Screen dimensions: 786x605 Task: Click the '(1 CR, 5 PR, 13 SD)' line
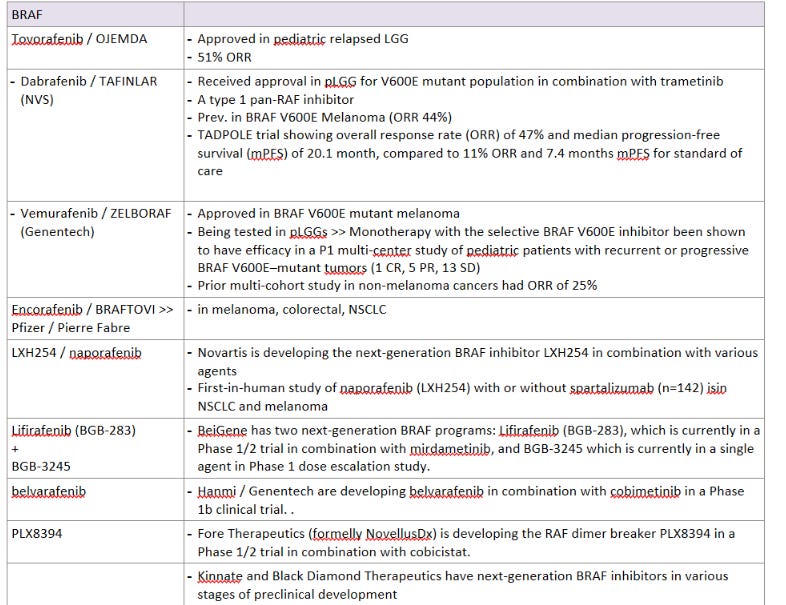(339, 268)
